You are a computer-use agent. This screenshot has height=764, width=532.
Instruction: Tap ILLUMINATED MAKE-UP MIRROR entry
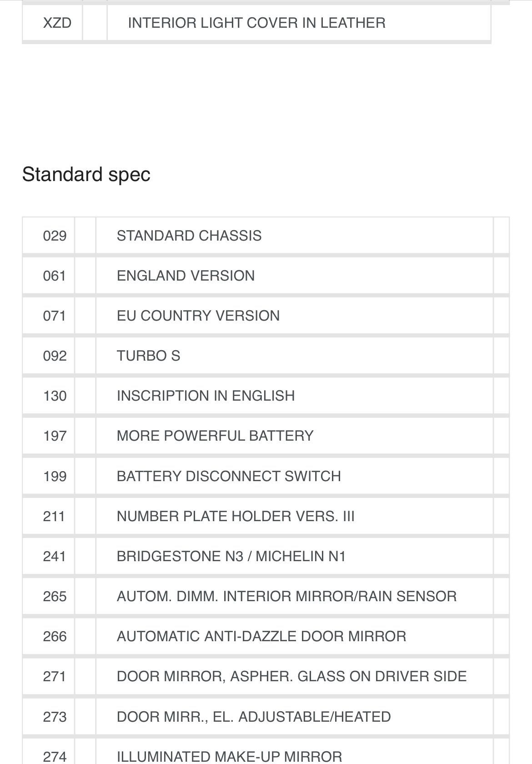point(230,756)
